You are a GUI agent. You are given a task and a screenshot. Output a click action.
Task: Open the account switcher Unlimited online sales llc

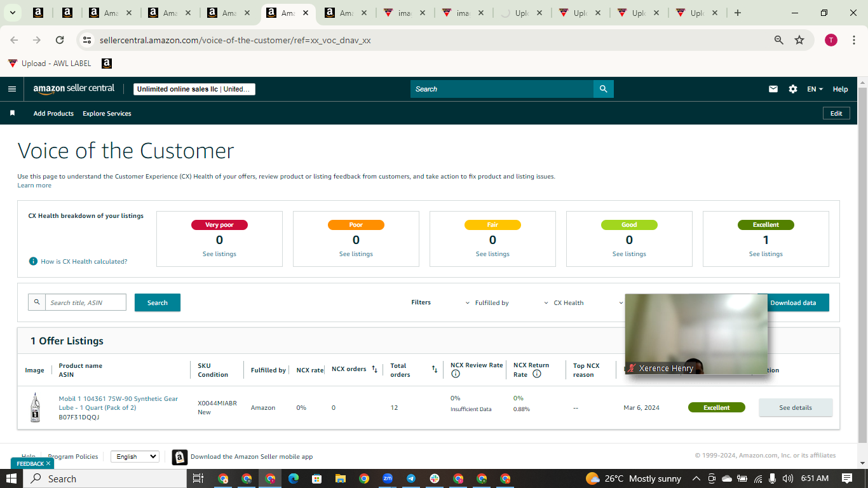click(x=194, y=89)
